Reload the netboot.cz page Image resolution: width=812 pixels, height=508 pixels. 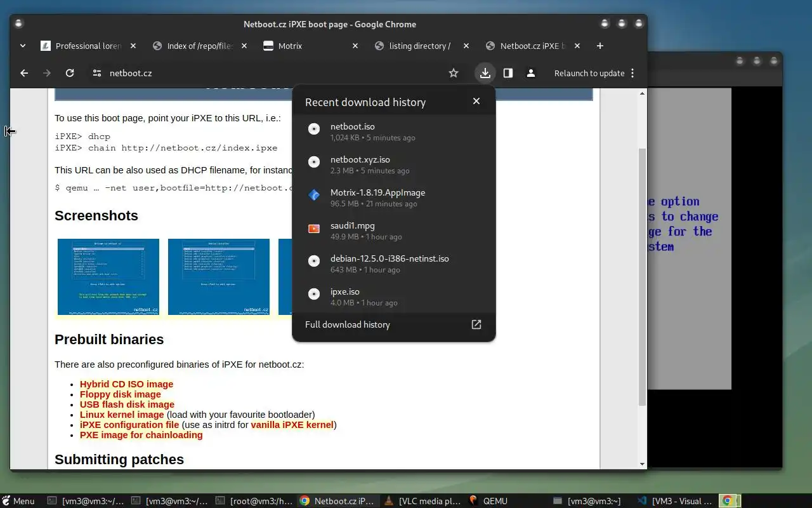(x=70, y=73)
